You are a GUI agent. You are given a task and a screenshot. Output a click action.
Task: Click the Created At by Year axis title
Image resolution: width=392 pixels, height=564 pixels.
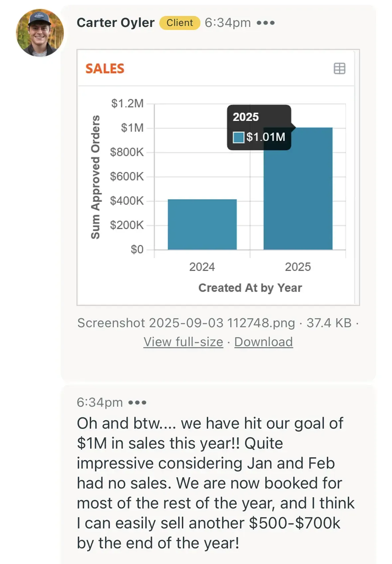[x=250, y=288]
